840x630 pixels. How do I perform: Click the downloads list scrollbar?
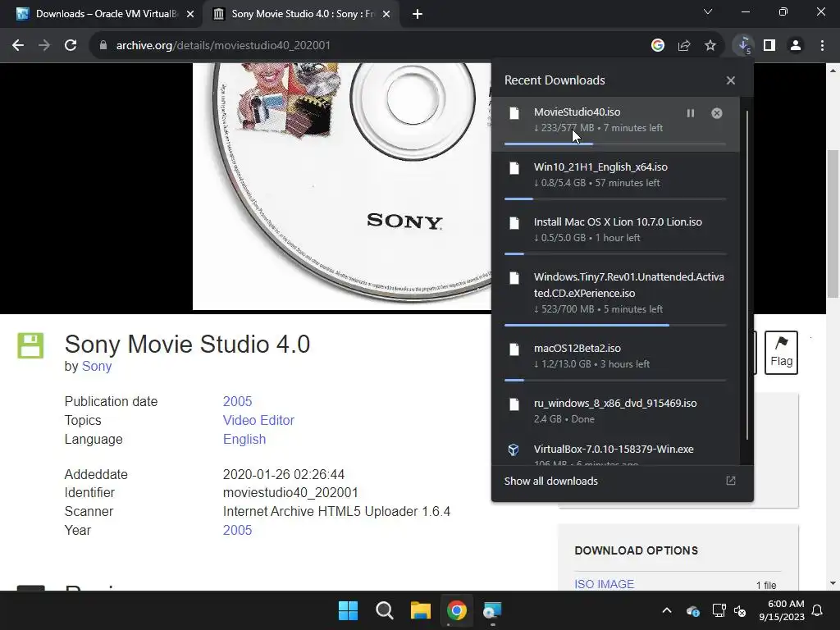pos(746,276)
